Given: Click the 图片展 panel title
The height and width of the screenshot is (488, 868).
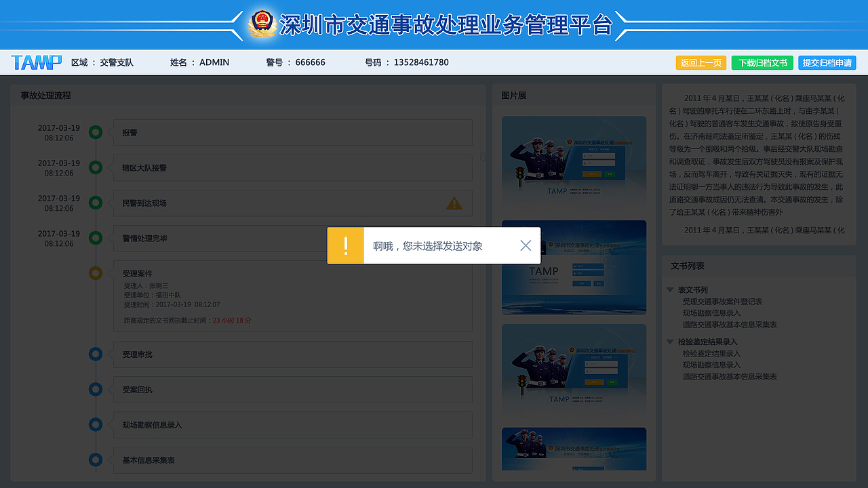Looking at the screenshot, I should (x=513, y=96).
